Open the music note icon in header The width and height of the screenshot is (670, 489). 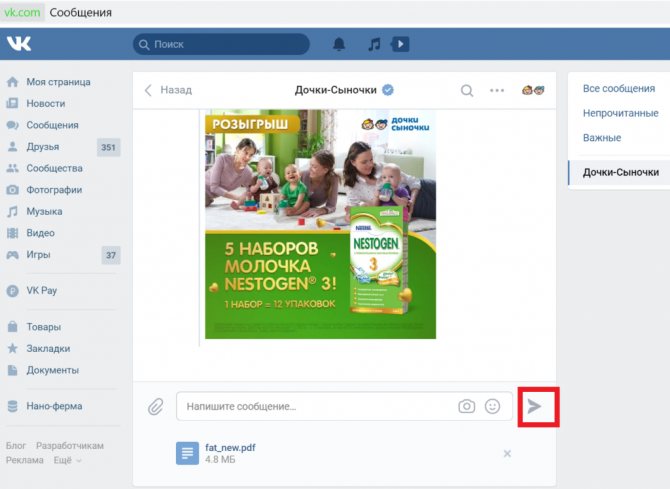pyautogui.click(x=374, y=44)
